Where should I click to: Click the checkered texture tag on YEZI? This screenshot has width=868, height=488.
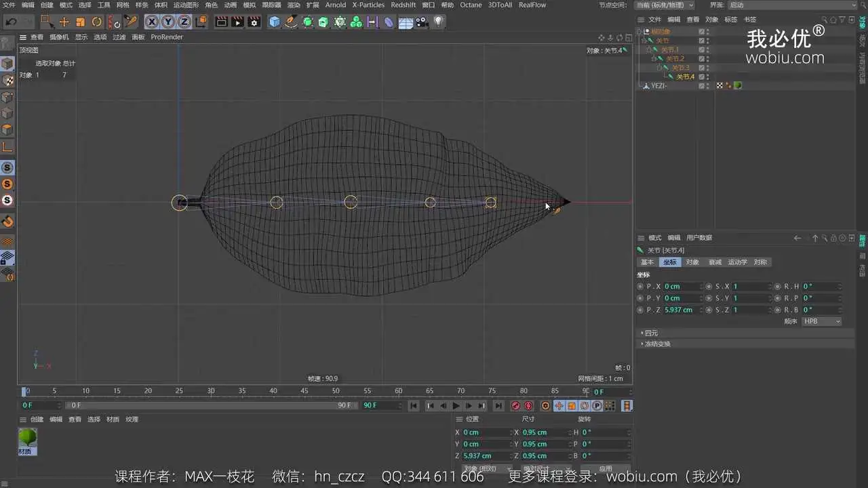[x=720, y=85]
